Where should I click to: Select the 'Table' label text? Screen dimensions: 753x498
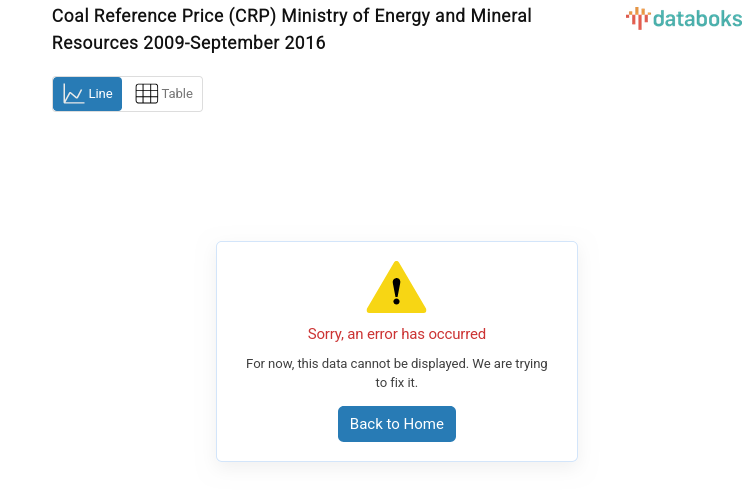click(177, 94)
